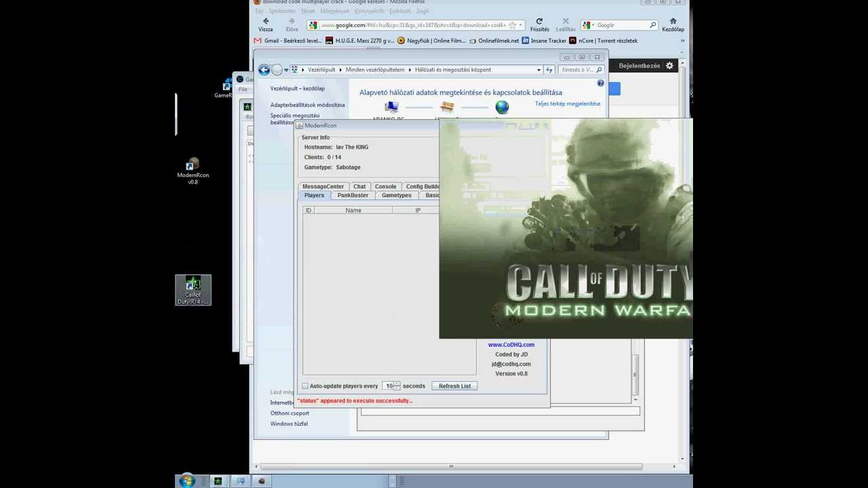Bookmark page with the star icon
This screenshot has height=488, width=868.
click(x=513, y=25)
